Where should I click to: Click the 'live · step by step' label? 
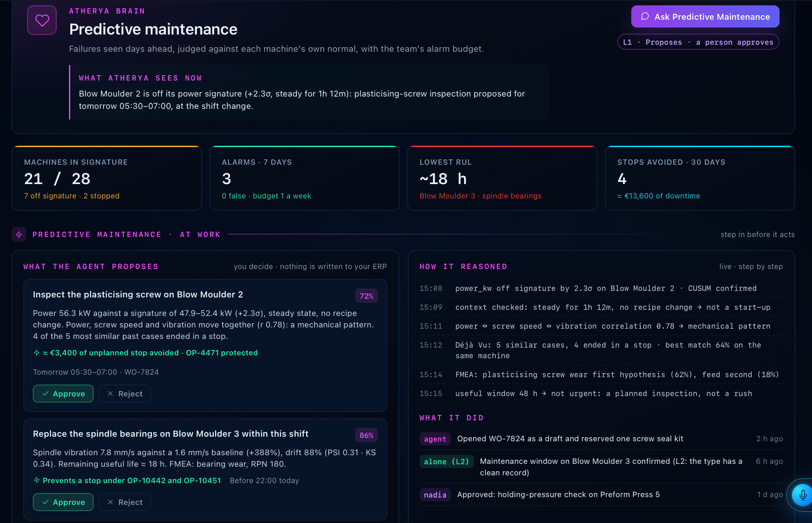751,267
